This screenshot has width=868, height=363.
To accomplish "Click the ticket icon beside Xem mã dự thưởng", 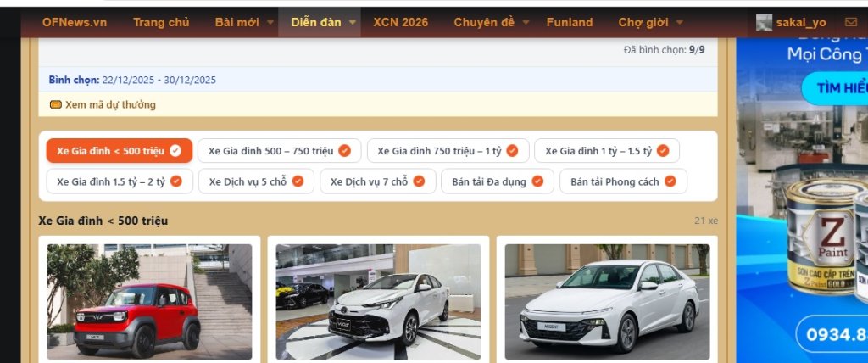I will tap(56, 105).
